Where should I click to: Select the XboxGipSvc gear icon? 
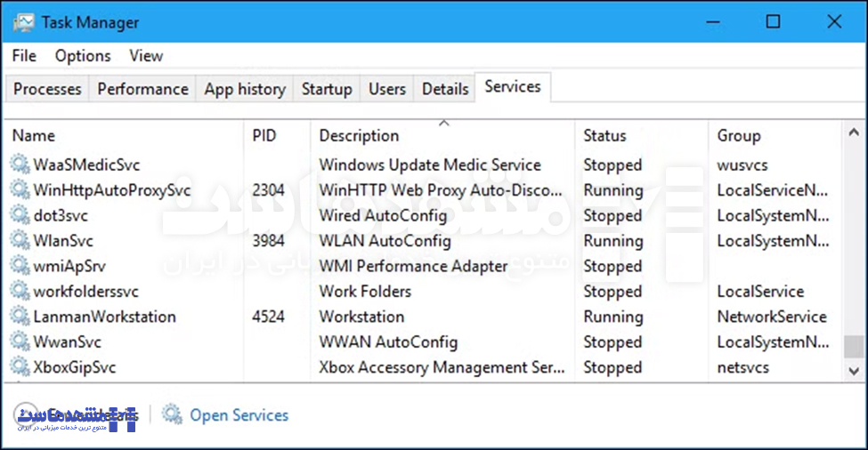(20, 367)
